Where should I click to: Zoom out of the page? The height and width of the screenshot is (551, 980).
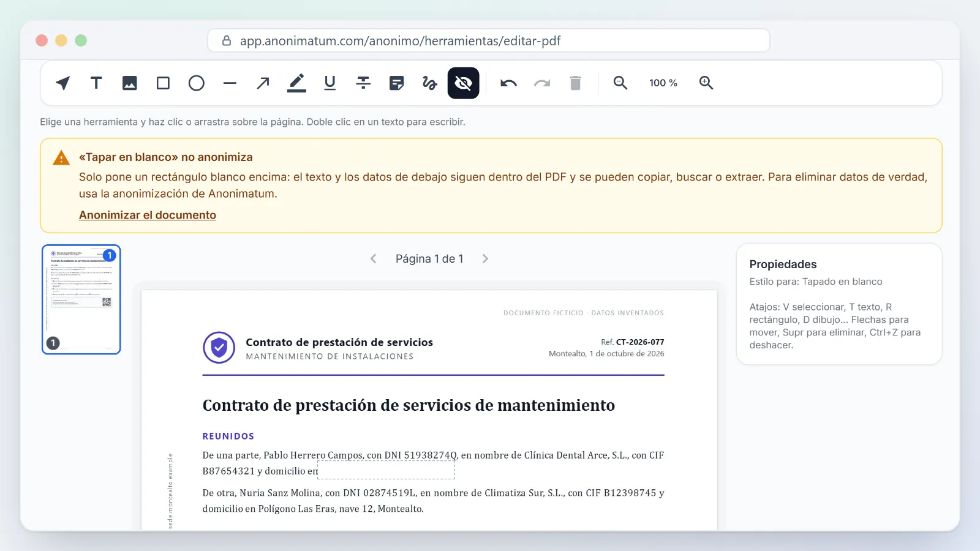click(620, 83)
